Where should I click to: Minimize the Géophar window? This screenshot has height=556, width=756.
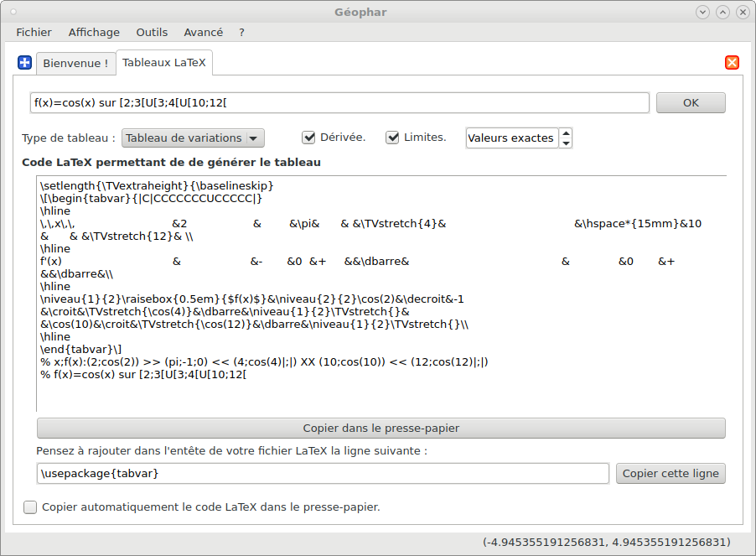pos(702,12)
